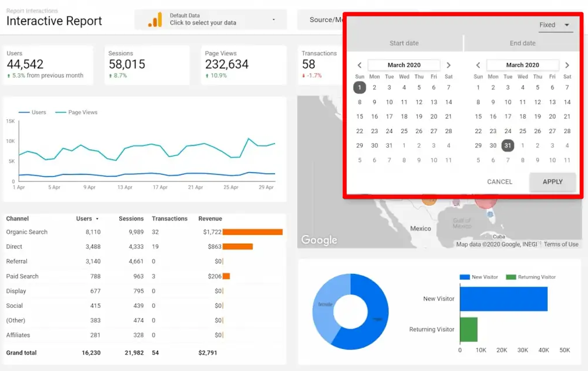This screenshot has height=371, width=588.
Task: Go to next month in start date calendar
Action: point(448,65)
